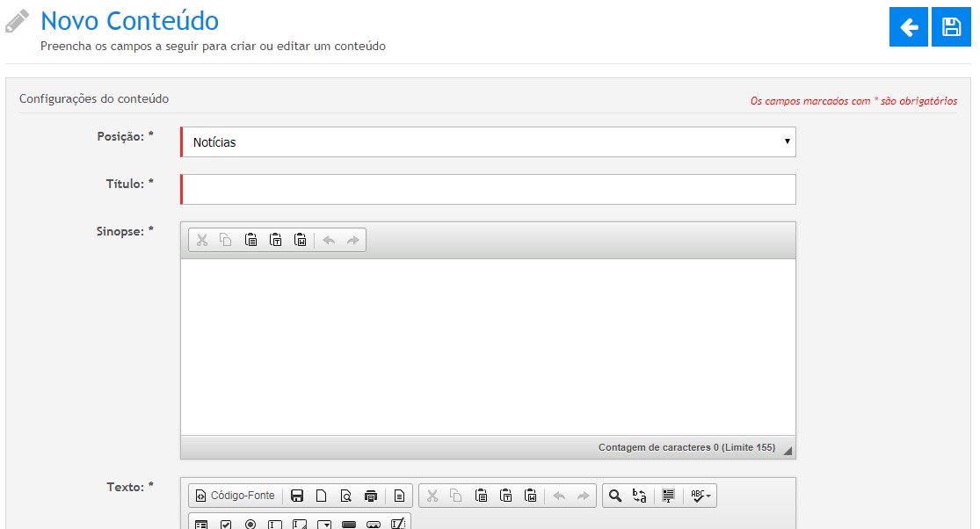980x529 pixels.
Task: Click the resize handle of Sinopse editor
Action: [788, 451]
